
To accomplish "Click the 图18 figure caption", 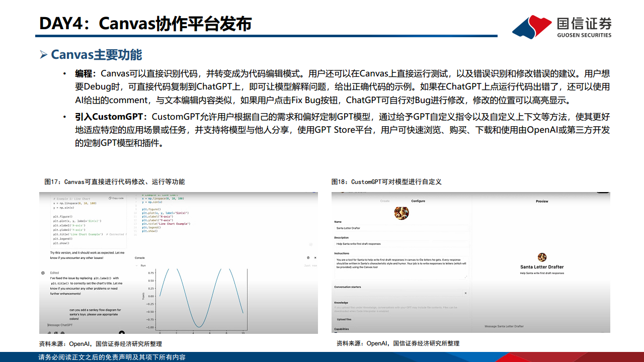I will click(x=386, y=182).
